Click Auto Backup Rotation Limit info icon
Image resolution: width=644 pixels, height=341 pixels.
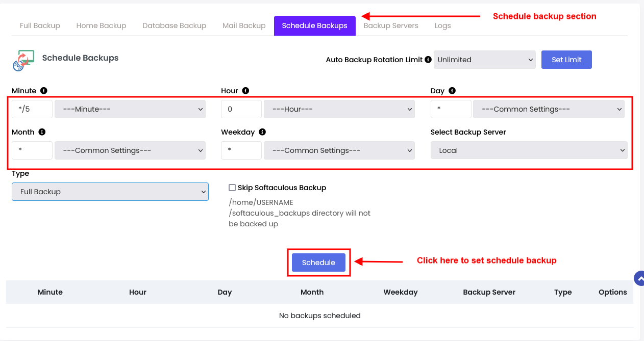(x=428, y=60)
